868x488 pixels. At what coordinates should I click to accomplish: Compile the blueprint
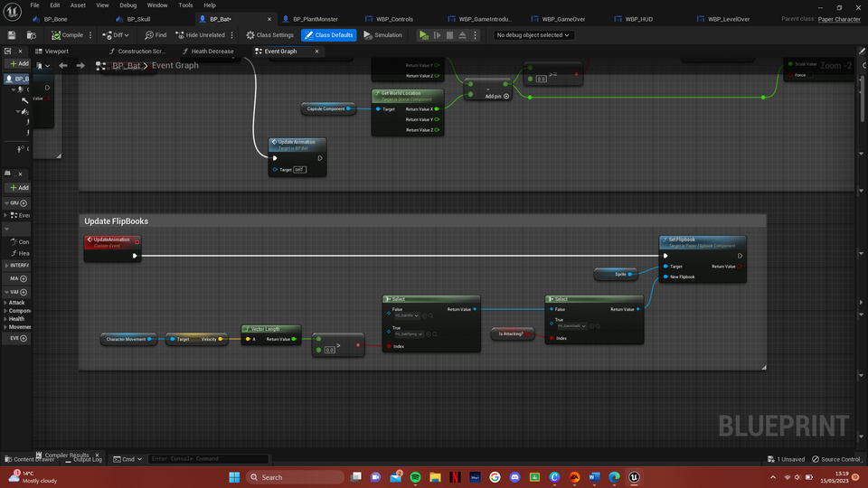pyautogui.click(x=67, y=35)
